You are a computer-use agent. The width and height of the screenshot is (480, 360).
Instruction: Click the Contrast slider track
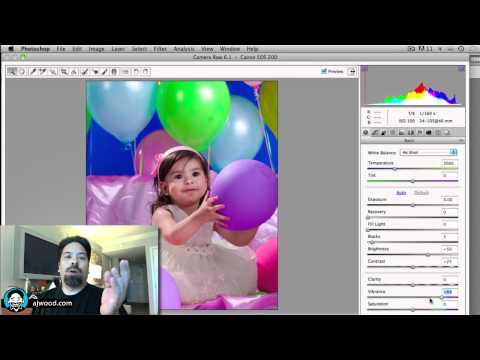point(413,267)
